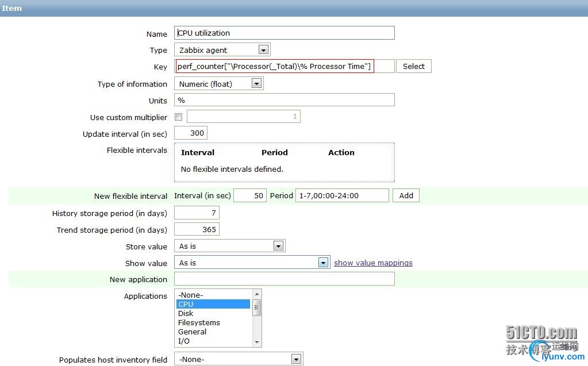Click the Select button beside Key
The width and height of the screenshot is (588, 366).
click(414, 67)
